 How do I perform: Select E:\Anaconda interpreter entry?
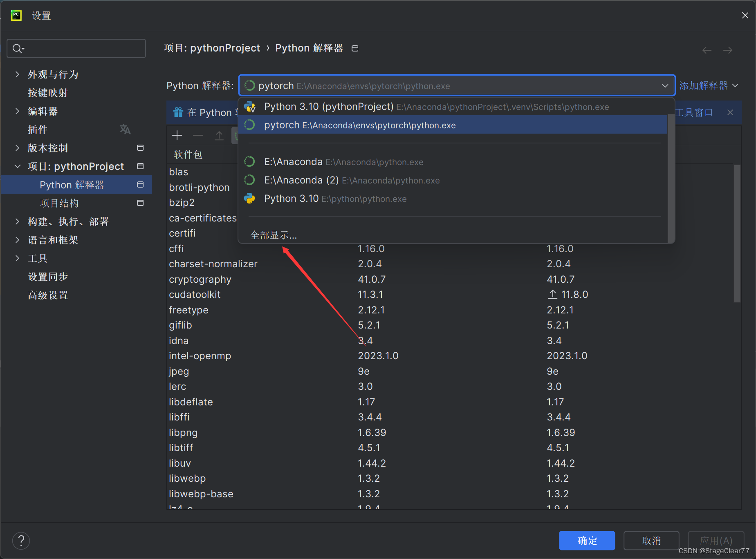(453, 162)
